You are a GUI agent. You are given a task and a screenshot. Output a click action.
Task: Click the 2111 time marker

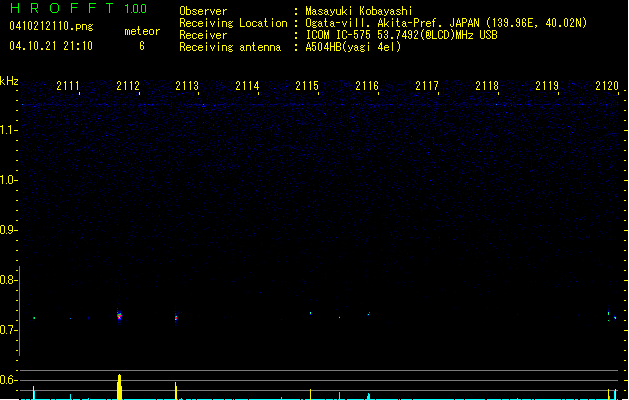pyautogui.click(x=68, y=86)
